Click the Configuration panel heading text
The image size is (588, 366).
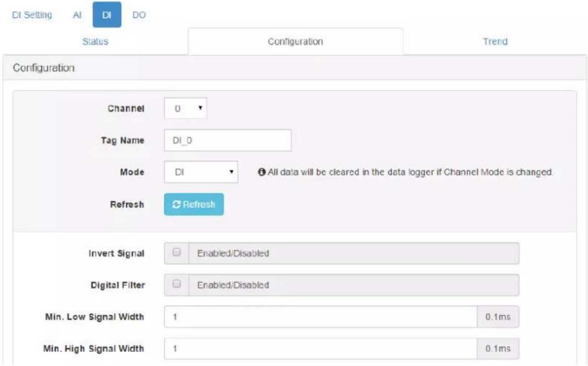point(44,68)
